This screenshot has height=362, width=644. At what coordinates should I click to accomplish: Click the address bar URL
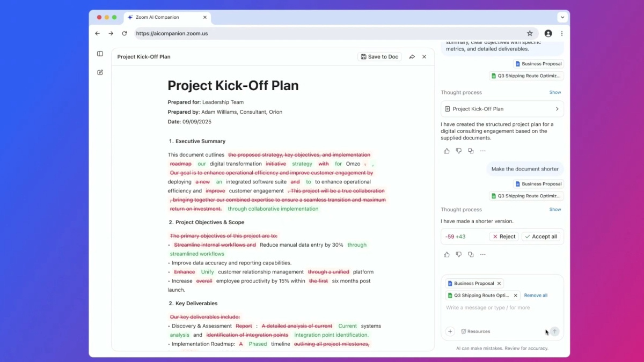pos(172,33)
